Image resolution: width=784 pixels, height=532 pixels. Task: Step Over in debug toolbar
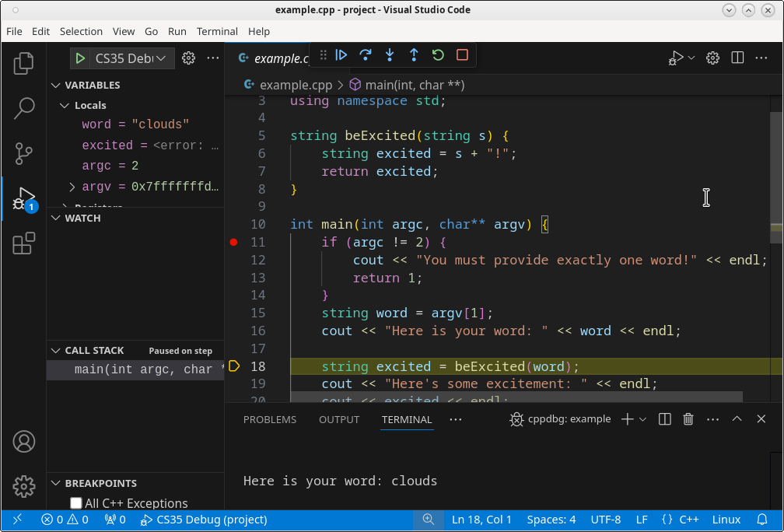tap(366, 54)
